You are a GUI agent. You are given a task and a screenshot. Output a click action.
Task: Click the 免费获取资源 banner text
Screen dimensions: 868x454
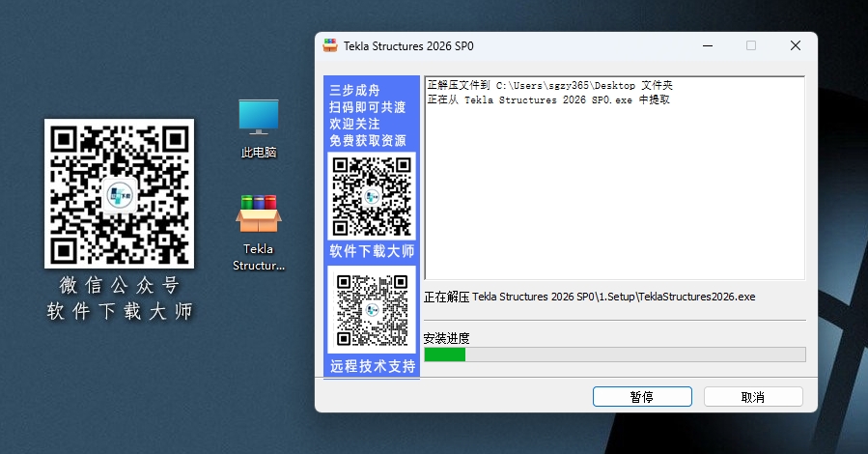(x=368, y=141)
